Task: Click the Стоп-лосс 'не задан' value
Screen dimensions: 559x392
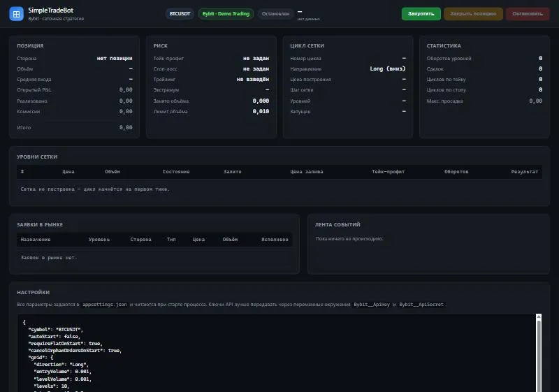Action: point(256,68)
